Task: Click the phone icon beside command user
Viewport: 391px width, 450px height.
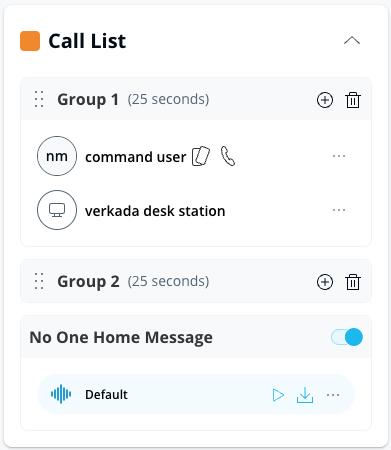Action: pyautogui.click(x=228, y=156)
